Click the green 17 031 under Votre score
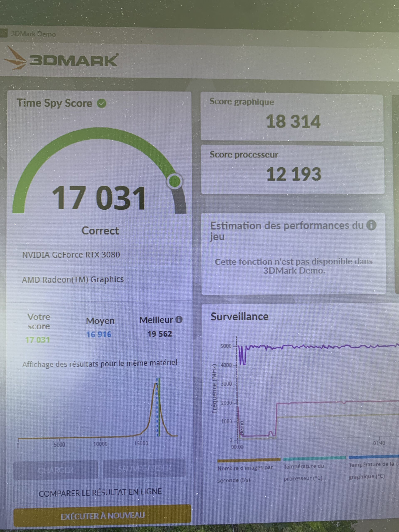399x532 pixels. 38,340
